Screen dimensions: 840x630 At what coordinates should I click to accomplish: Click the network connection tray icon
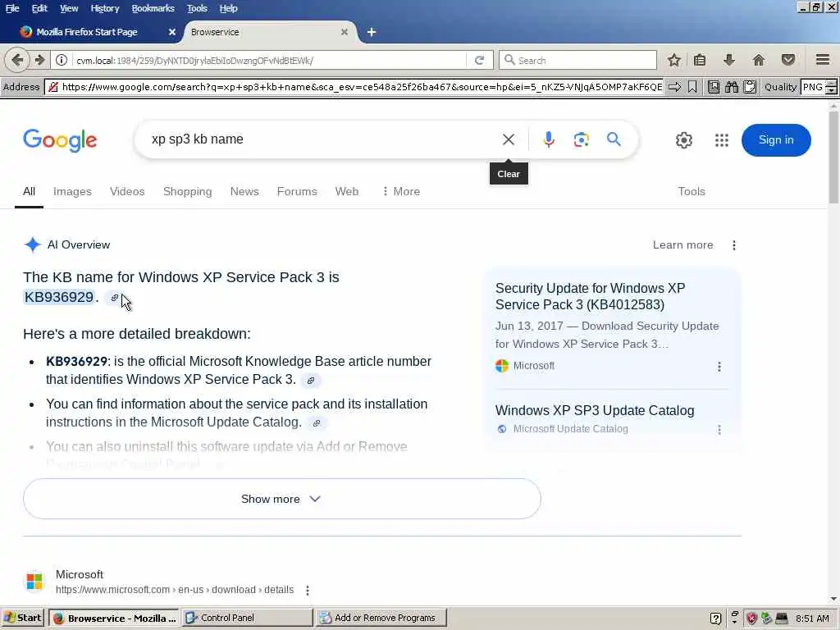click(767, 619)
